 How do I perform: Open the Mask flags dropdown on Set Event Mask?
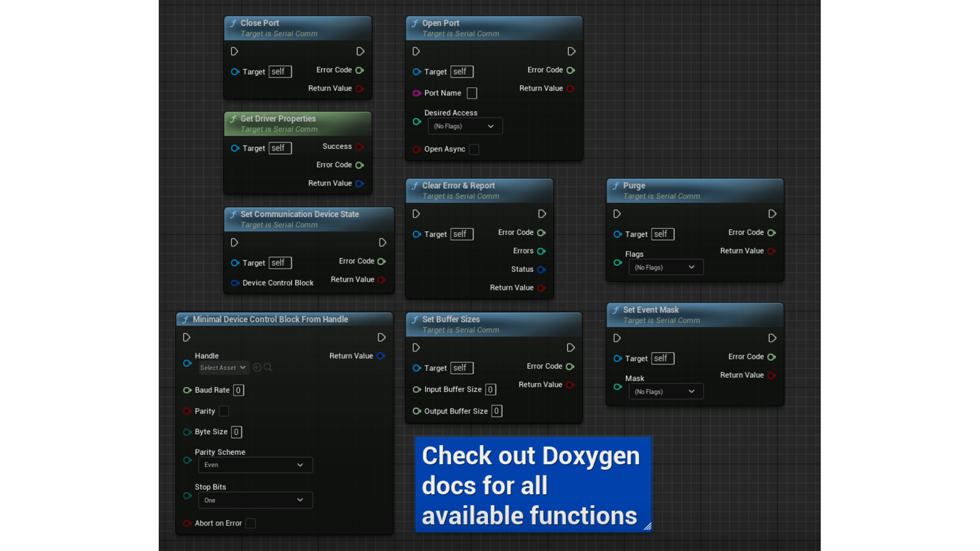[665, 391]
